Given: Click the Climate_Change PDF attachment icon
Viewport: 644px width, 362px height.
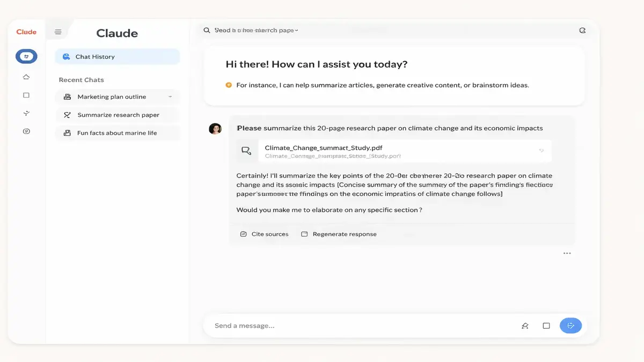Looking at the screenshot, I should tap(246, 151).
